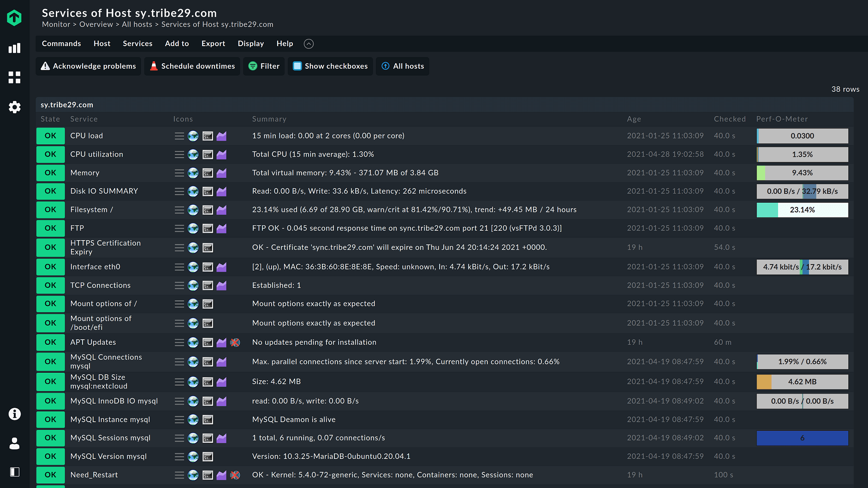Sort by the Age column header
This screenshot has width=868, height=488.
pos(634,119)
